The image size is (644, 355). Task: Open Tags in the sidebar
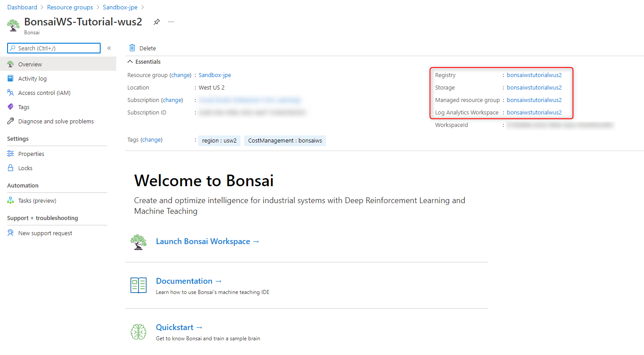[x=58, y=107]
